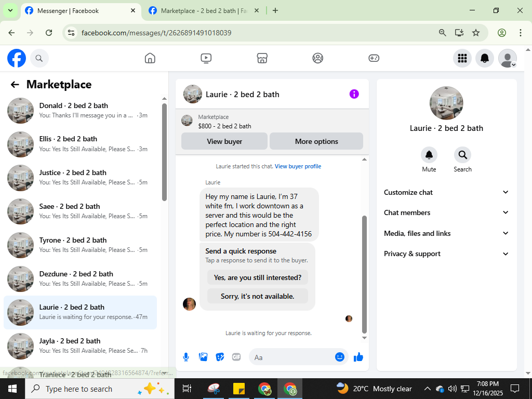Send quick response 'Yes, are you still interested?'

(258, 277)
